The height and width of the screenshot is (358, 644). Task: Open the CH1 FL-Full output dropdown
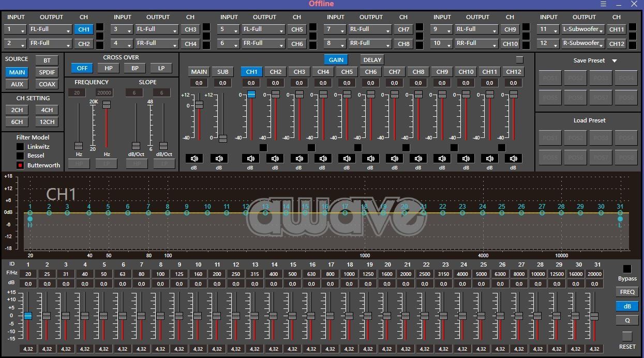(x=50, y=29)
